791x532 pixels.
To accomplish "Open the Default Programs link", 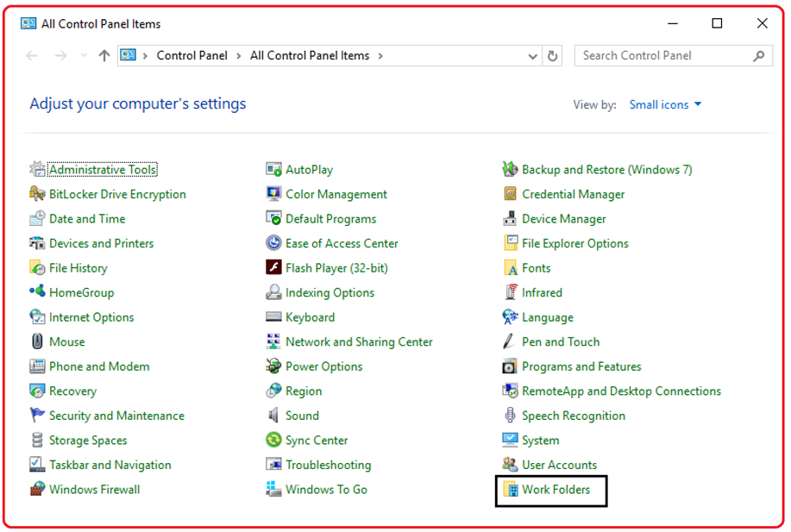I will tap(331, 219).
